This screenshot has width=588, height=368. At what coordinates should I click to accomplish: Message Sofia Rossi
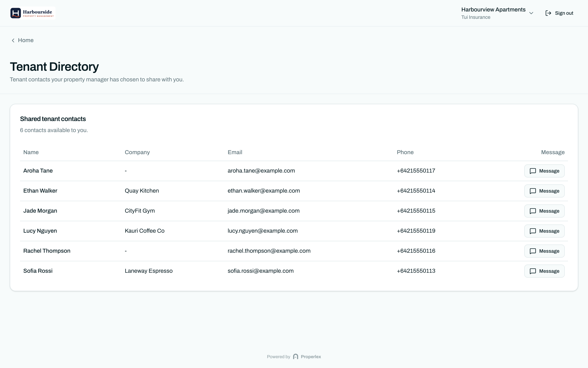pos(544,271)
